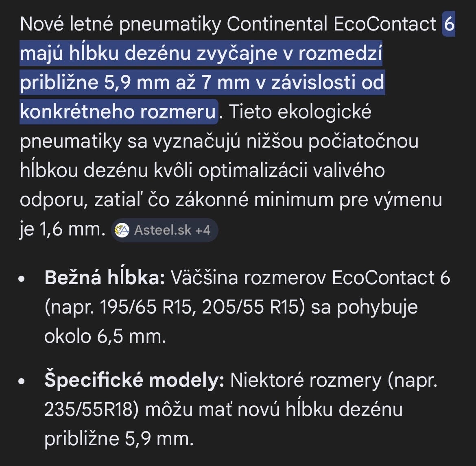Click "Continental EcoContact" in the first line

[331, 25]
